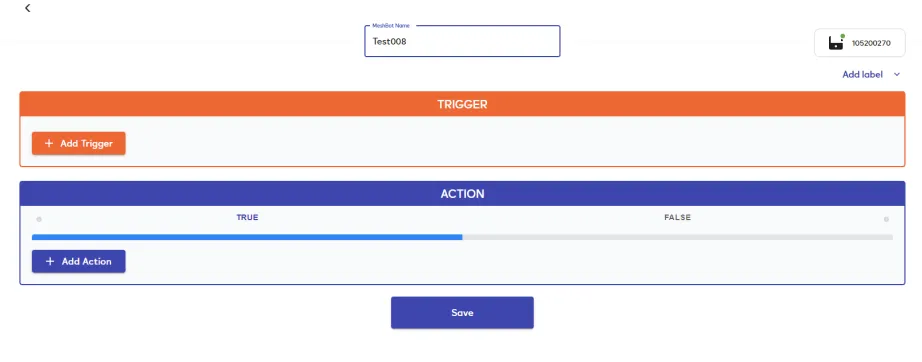The height and width of the screenshot is (362, 922).
Task: Save the MeshBot with Save button
Action: point(462,313)
